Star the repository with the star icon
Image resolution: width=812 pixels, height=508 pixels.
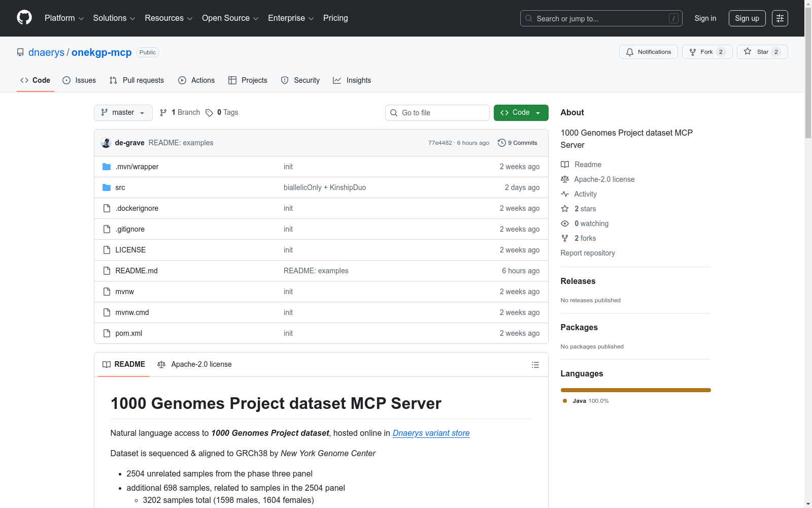point(748,51)
